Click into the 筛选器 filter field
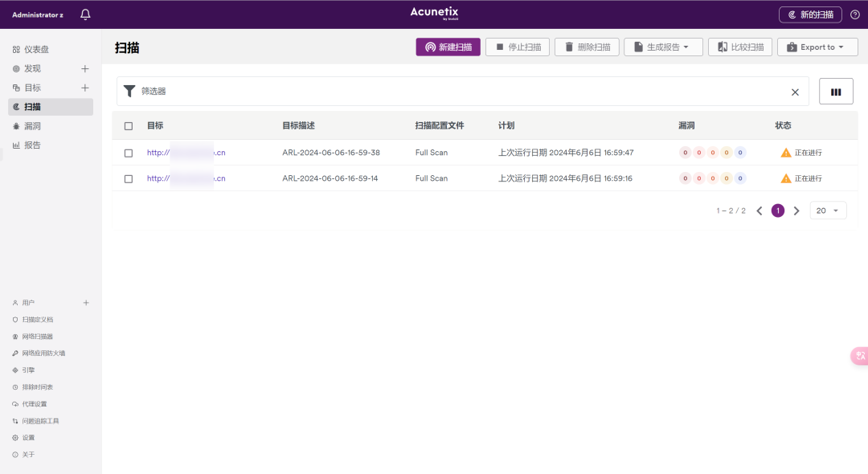Screen dimensions: 868x474 click(x=458, y=92)
